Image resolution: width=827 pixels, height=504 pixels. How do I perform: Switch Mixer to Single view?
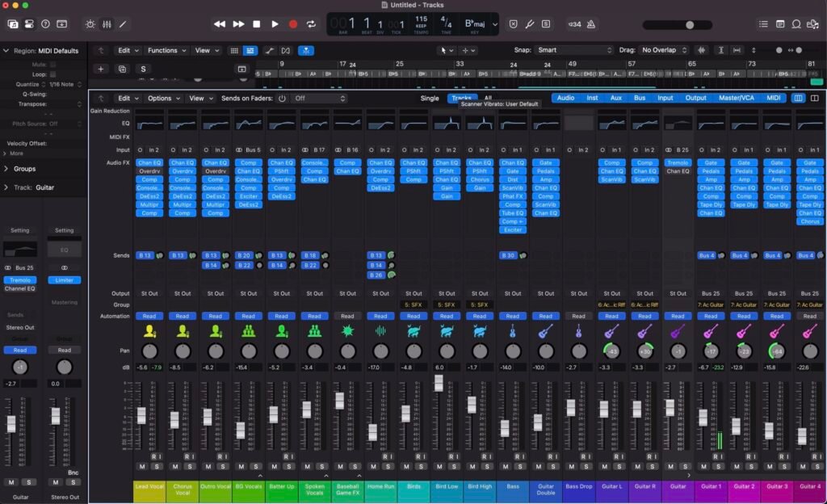(x=430, y=99)
